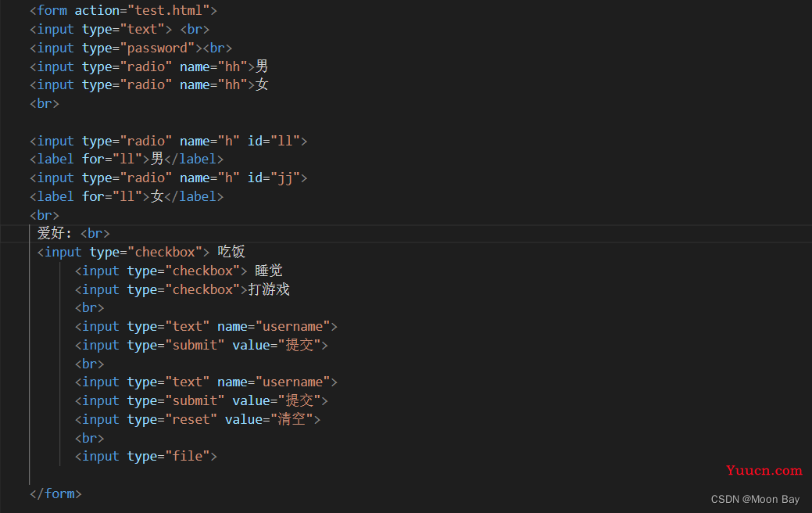
Task: Click the action attribute name in form tag
Action: pos(97,10)
